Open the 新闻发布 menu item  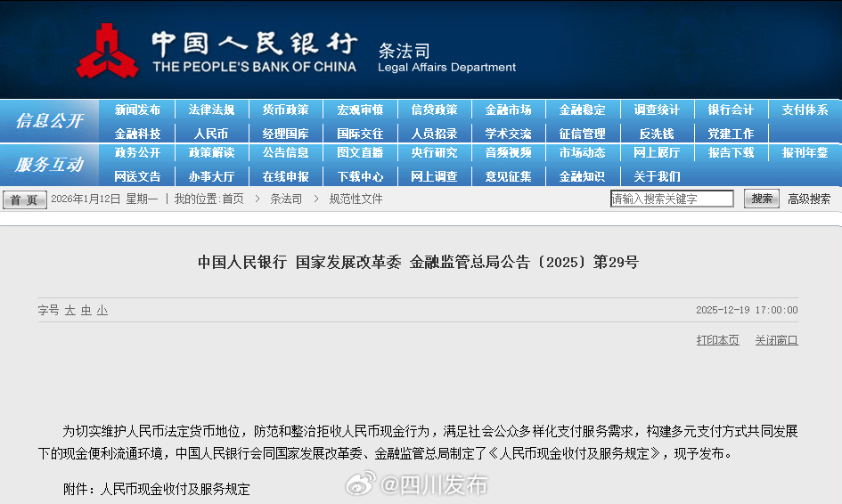(x=137, y=110)
